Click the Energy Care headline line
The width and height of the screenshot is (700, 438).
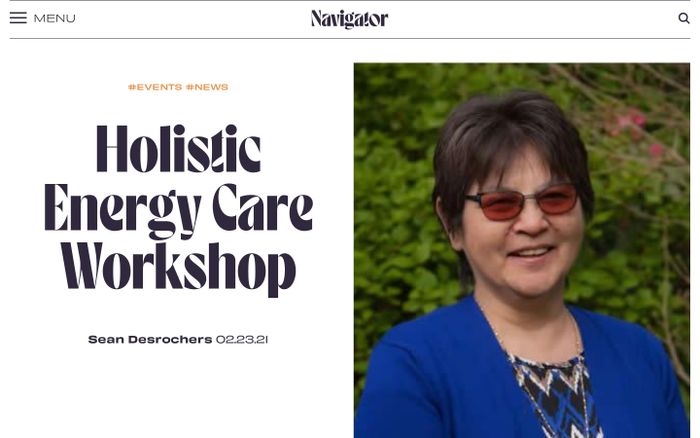point(178,208)
